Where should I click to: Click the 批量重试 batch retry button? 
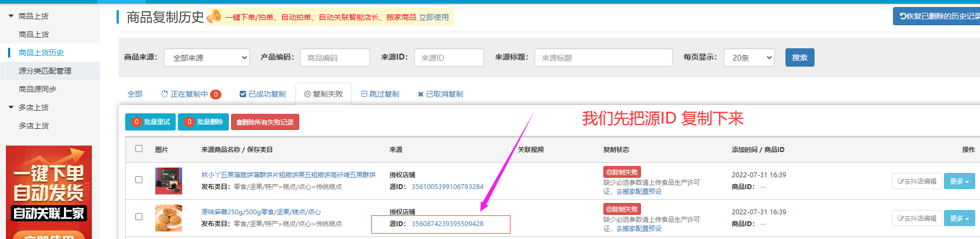(x=151, y=122)
